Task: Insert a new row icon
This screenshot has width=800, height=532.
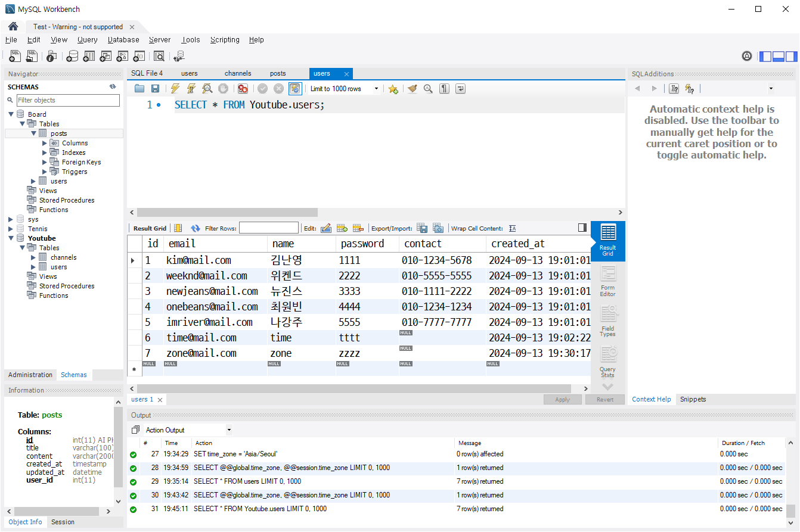Action: coord(342,228)
